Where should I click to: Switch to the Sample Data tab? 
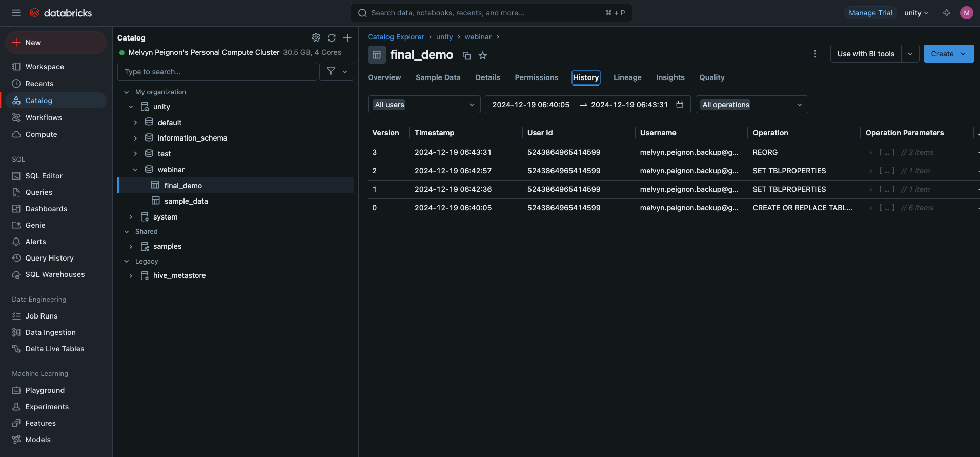[438, 77]
